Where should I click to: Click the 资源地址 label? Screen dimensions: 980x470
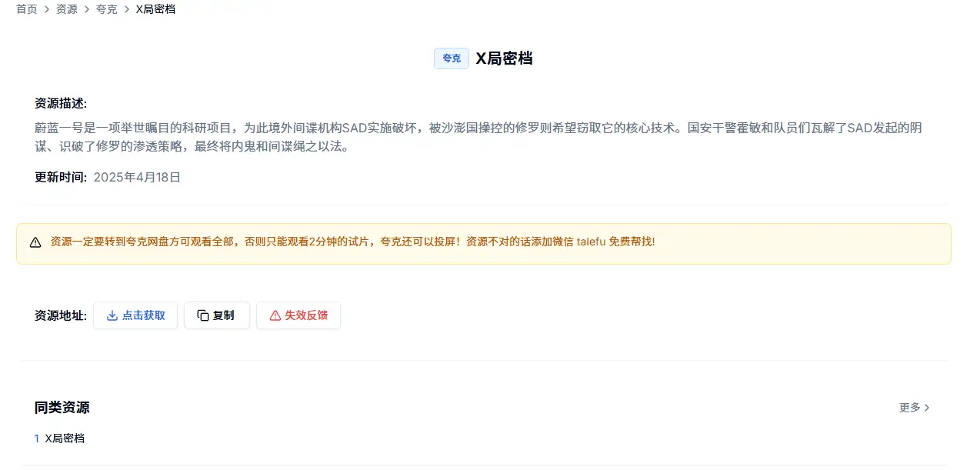(x=61, y=315)
